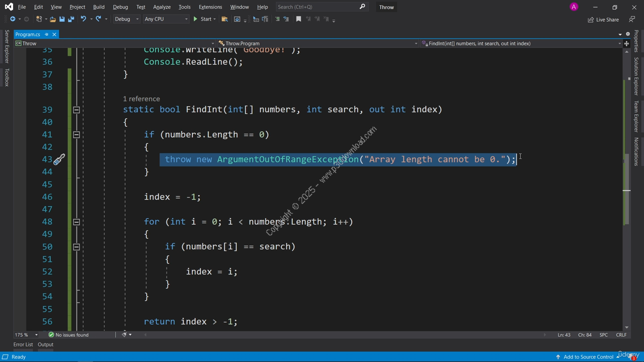Open the Start button dropdown arrow
644x362 pixels.
214,19
